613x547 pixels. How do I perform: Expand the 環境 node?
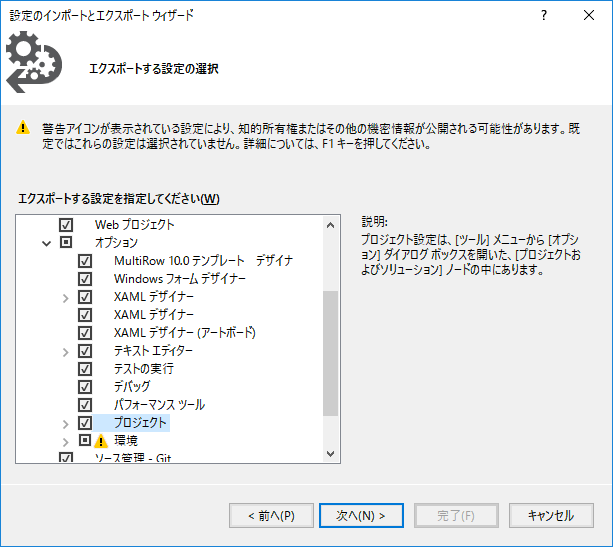[x=65, y=442]
